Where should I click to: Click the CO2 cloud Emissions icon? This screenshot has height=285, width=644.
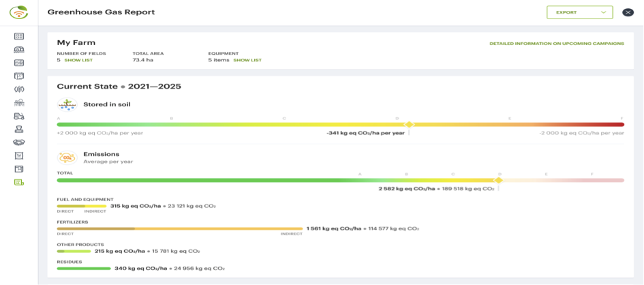pos(67,157)
